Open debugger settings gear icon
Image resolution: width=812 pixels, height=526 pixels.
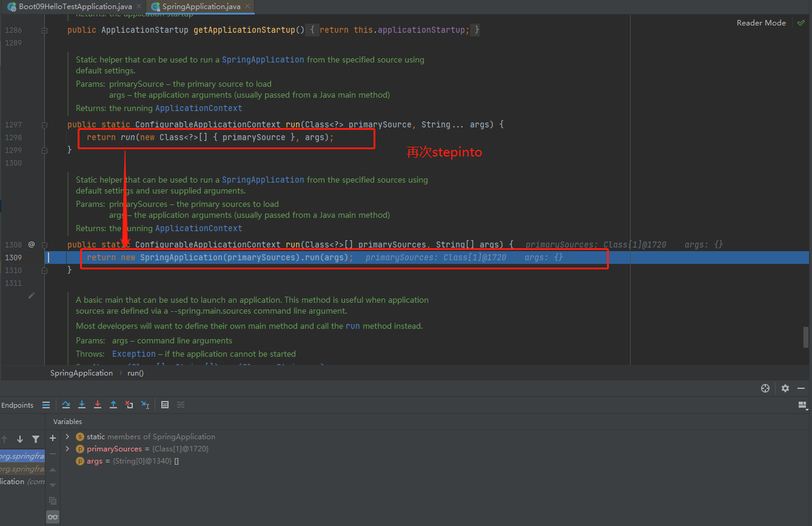[x=785, y=388]
